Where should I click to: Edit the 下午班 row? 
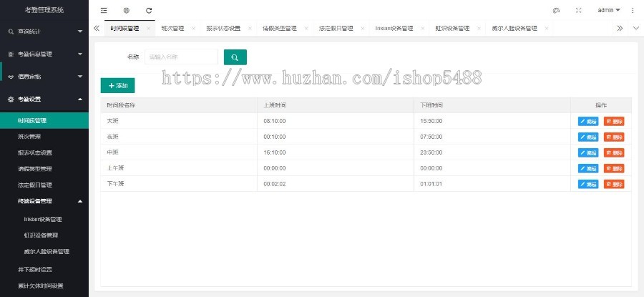pos(588,184)
